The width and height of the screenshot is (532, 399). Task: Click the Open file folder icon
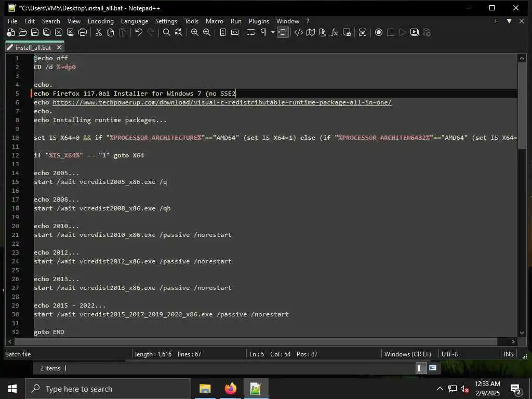pos(23,33)
